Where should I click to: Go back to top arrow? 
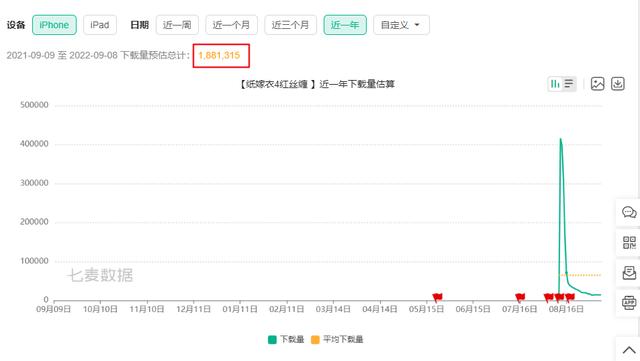coord(629,350)
